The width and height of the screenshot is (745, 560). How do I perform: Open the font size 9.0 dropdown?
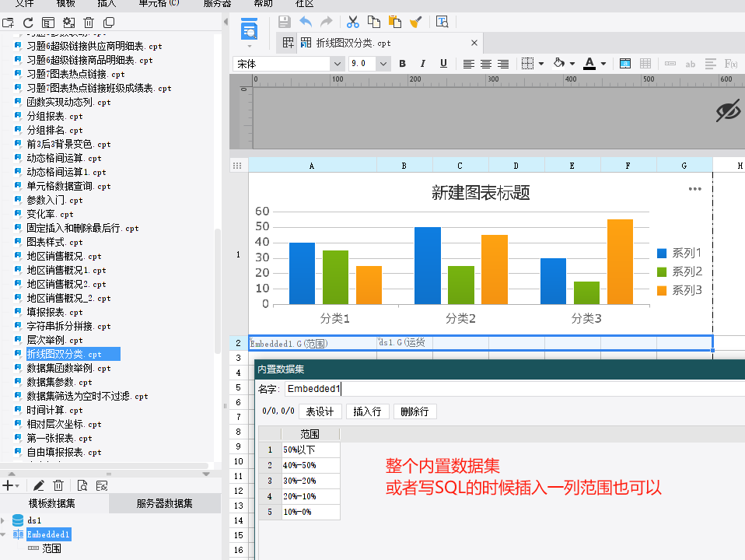pos(369,64)
